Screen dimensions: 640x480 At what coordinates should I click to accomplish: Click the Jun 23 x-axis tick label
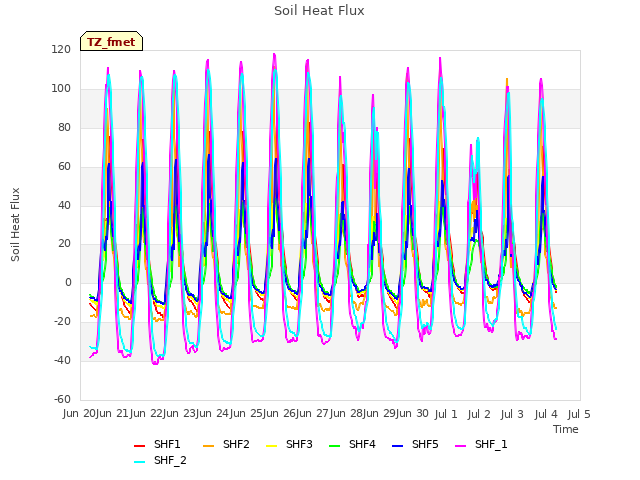tap(180, 414)
